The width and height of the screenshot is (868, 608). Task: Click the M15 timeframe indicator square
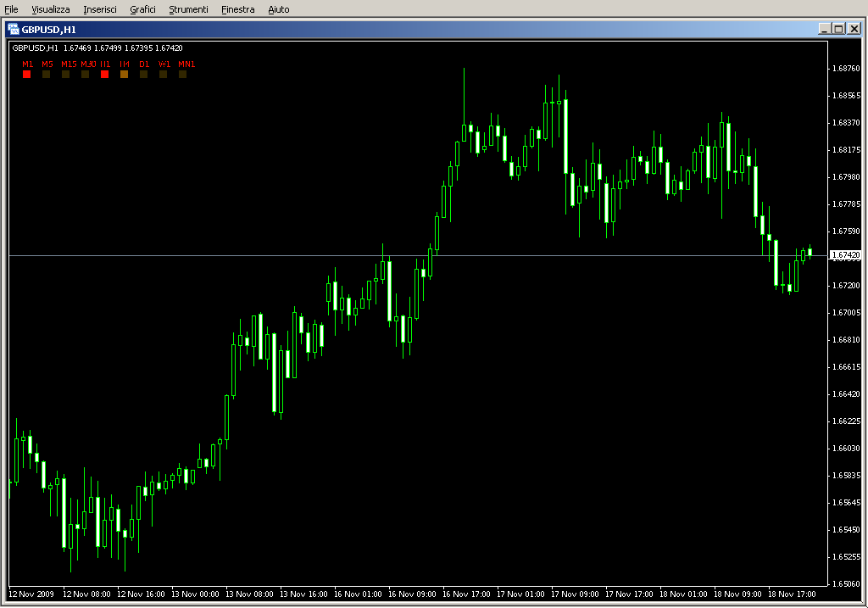click(x=66, y=75)
